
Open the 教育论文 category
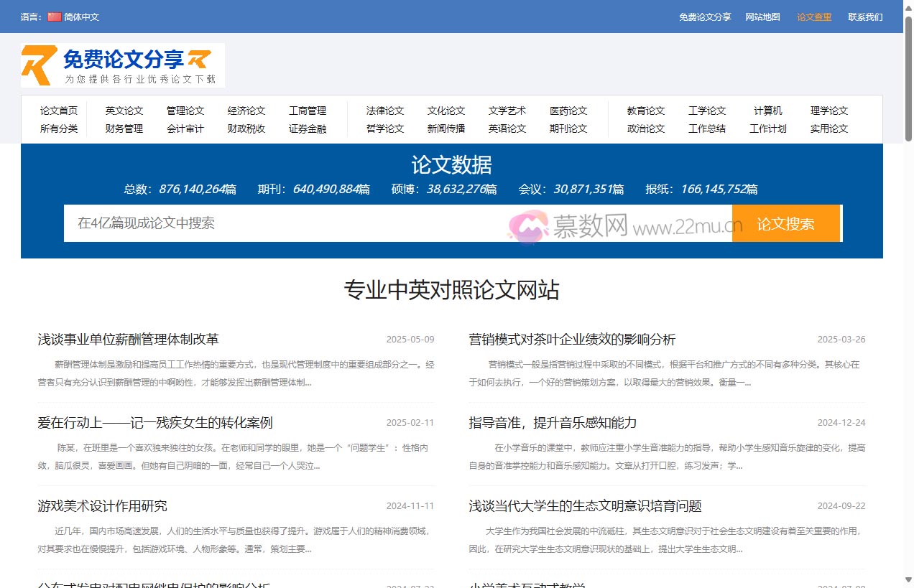645,111
